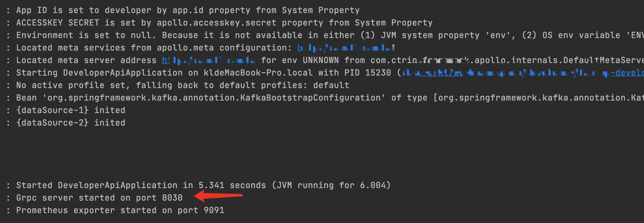This screenshot has height=223, width=644.
Task: Open the blurred apollo.meta configuration URL link
Action: [x=346, y=48]
